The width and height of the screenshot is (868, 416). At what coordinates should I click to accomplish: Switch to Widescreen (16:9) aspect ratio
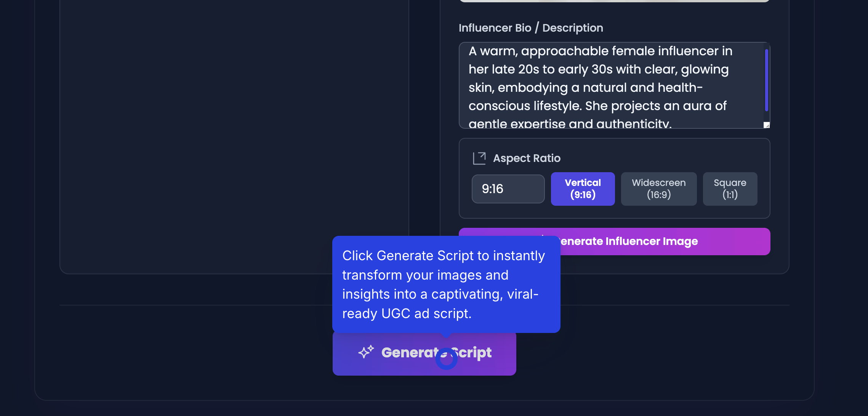[658, 189]
